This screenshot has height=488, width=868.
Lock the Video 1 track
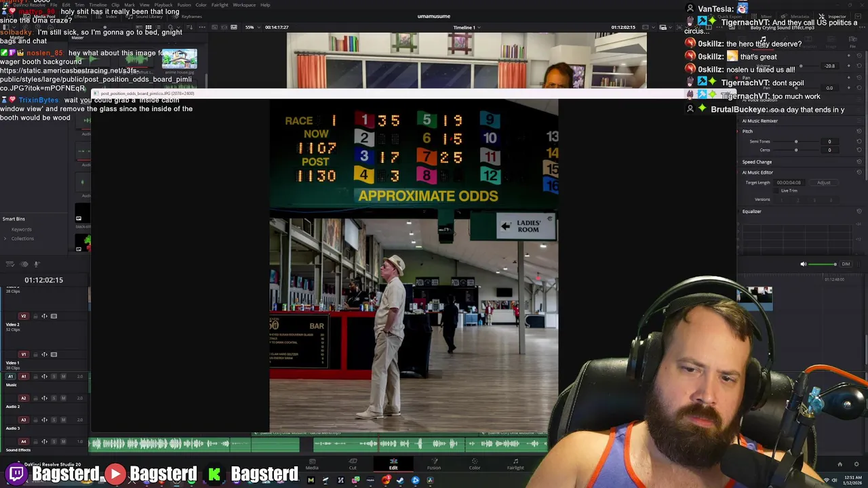[x=35, y=354]
